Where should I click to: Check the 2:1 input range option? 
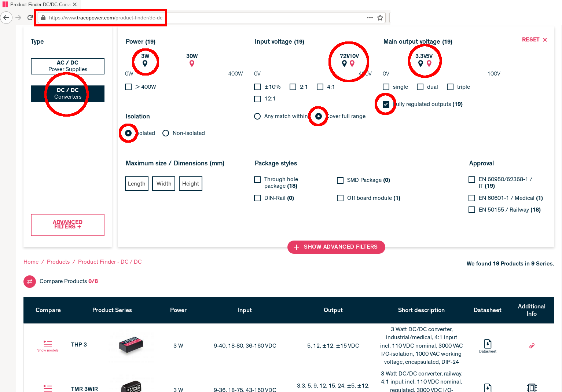(x=293, y=87)
